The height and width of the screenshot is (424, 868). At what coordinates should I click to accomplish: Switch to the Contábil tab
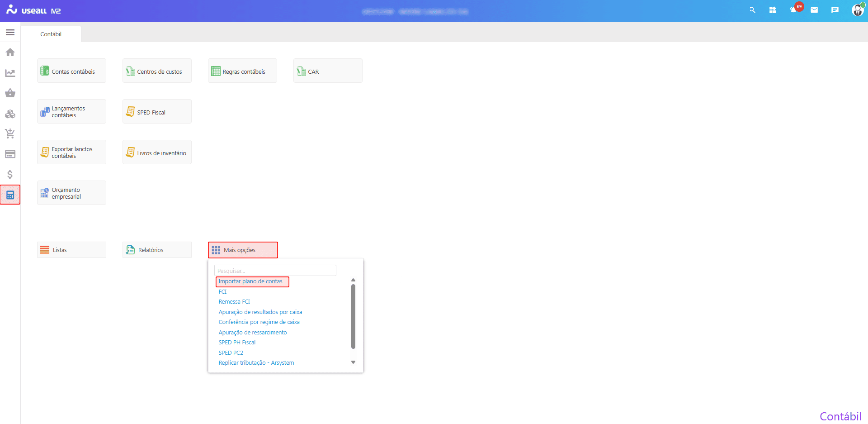51,34
